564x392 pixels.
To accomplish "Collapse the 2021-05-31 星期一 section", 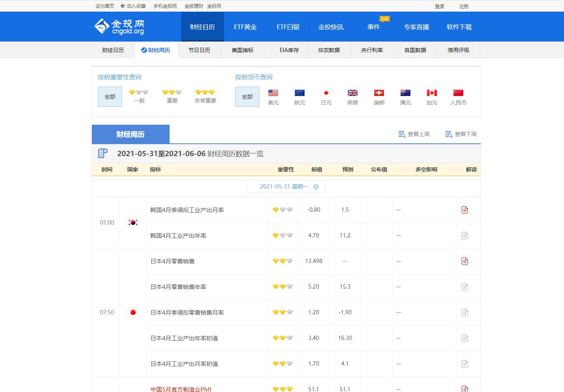I will pos(315,186).
